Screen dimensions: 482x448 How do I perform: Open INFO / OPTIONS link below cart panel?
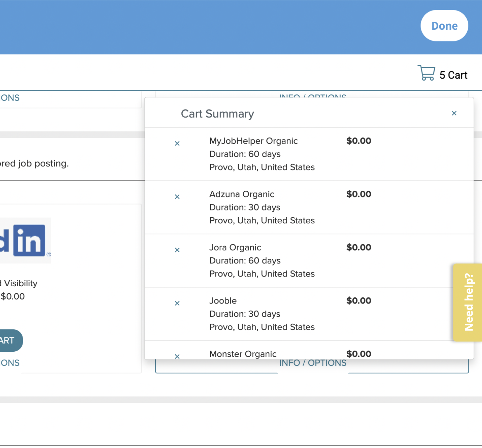(x=313, y=363)
